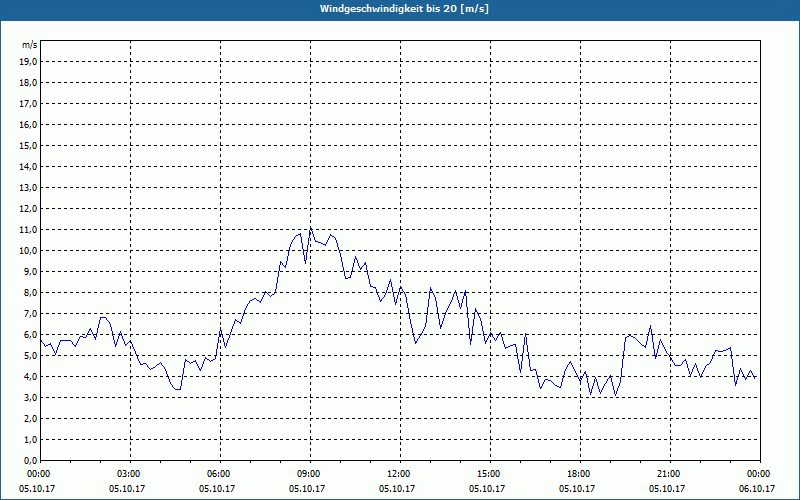The image size is (800, 500).
Task: Click the '11,0' y-axis label
Action: (x=29, y=230)
